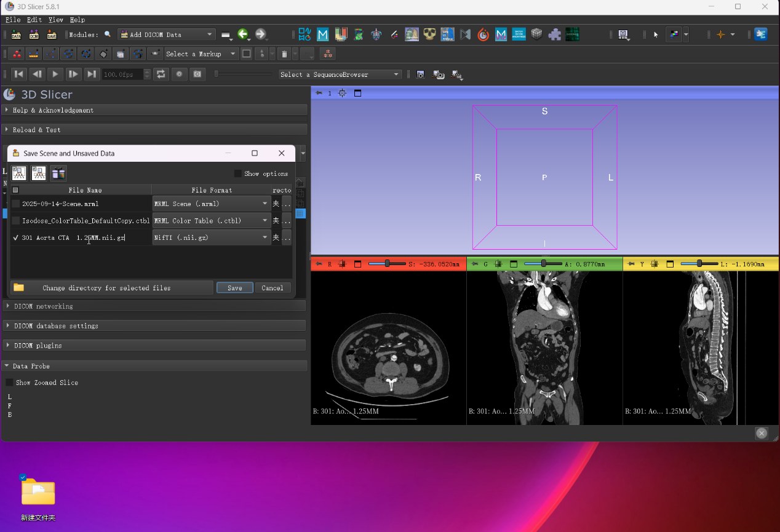
Task: Click the Save button in the dialog
Action: tap(235, 288)
